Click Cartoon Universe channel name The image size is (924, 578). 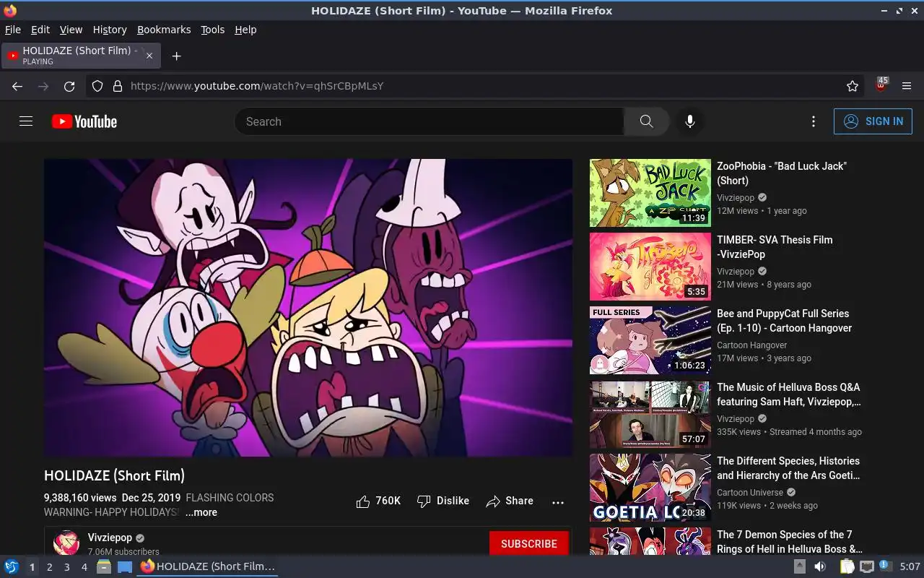[x=750, y=493]
